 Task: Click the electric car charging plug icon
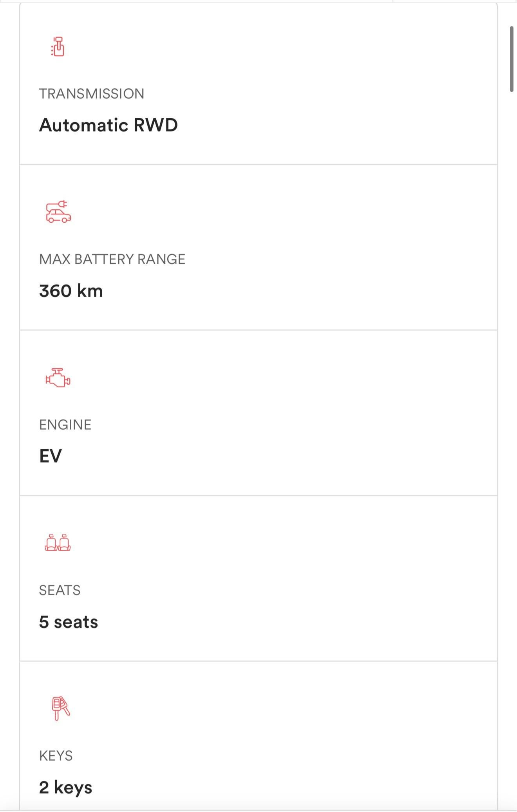(x=58, y=212)
